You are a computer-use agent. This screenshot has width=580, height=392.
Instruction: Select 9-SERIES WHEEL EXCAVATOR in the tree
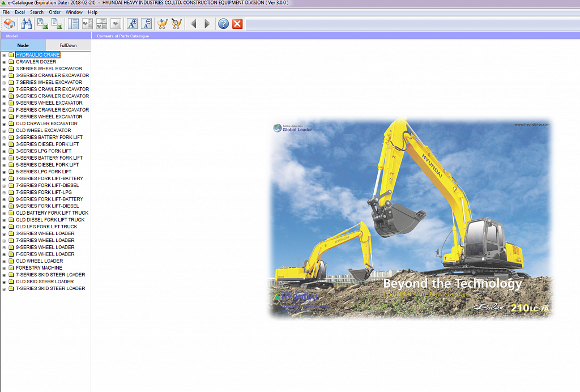point(49,103)
